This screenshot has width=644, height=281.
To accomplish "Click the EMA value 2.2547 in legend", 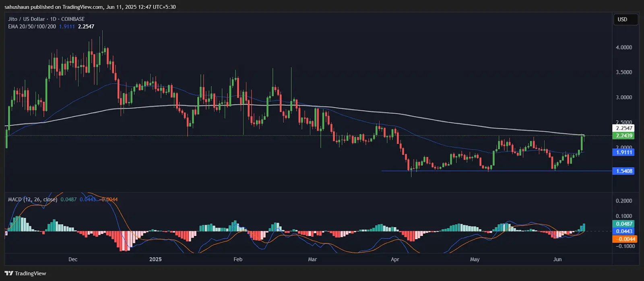I will (x=86, y=27).
